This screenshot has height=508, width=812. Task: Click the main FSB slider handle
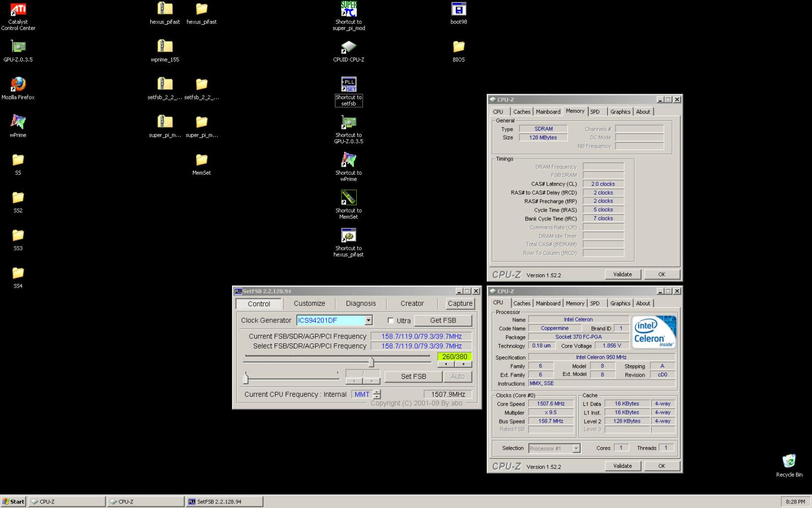click(x=371, y=361)
